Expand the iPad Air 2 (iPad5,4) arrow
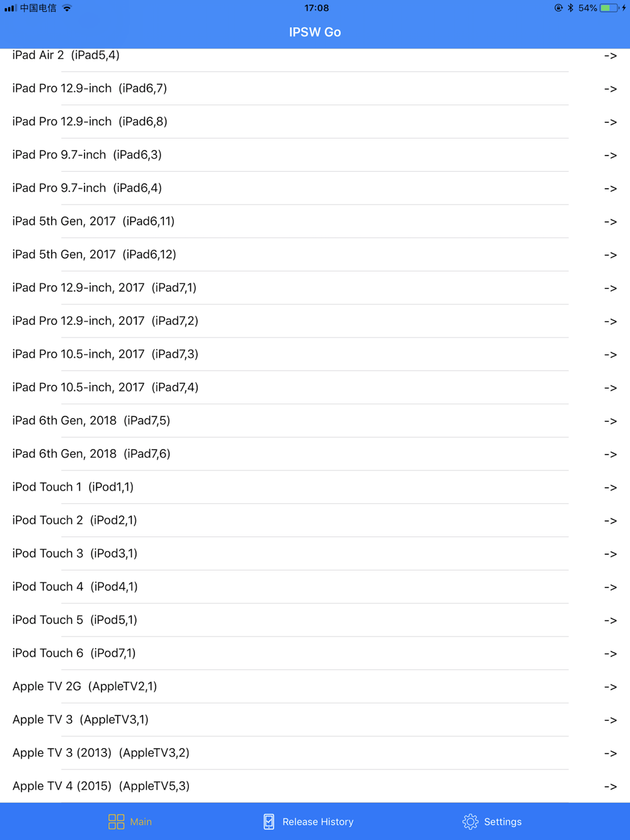 click(x=610, y=56)
